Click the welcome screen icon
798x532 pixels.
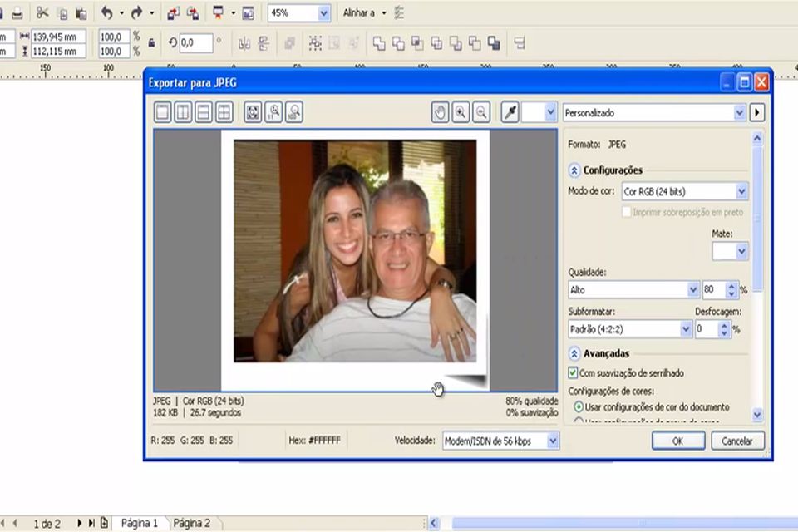(248, 13)
